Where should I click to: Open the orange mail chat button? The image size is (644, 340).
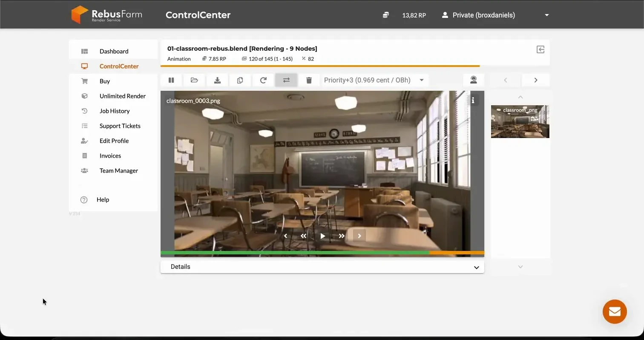click(615, 311)
